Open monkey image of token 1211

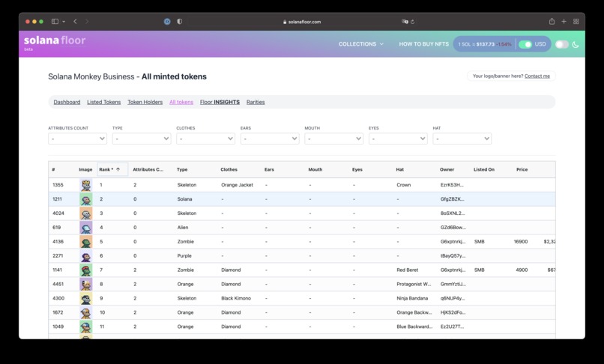pos(86,199)
